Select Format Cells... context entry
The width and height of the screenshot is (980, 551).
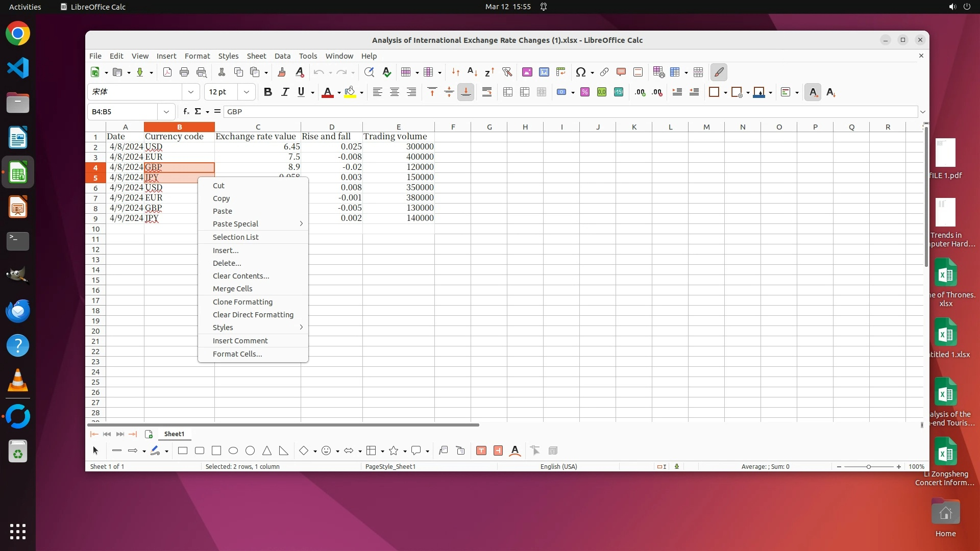237,354
